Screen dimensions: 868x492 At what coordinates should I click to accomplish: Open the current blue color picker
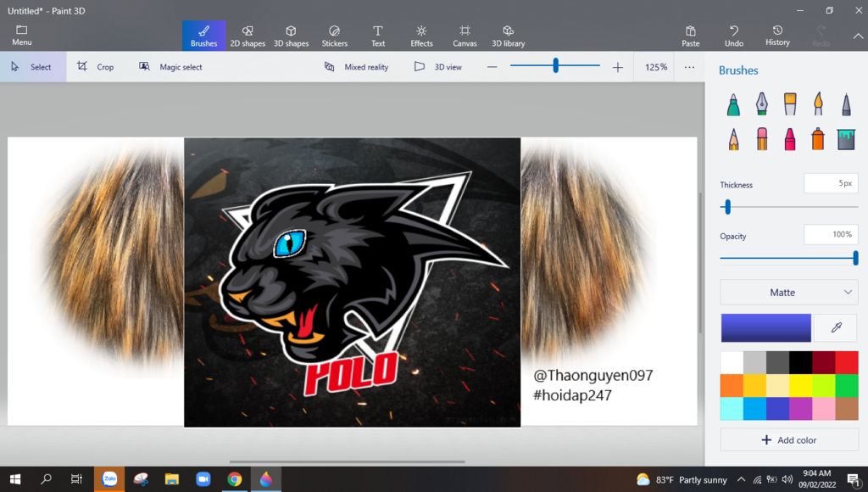point(765,327)
